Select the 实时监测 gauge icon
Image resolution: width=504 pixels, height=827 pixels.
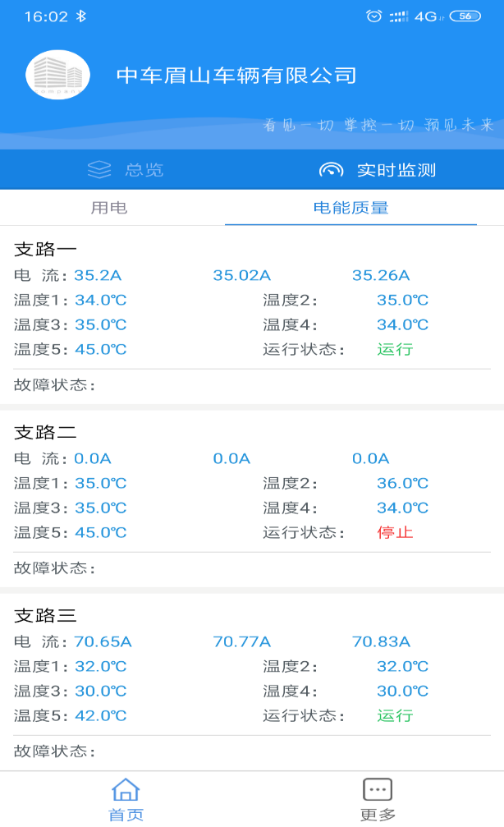(x=331, y=170)
